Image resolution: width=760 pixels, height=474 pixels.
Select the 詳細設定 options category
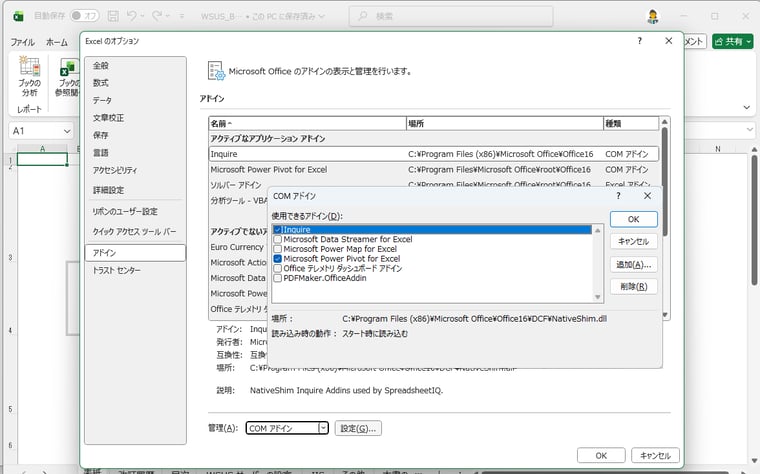(135, 190)
